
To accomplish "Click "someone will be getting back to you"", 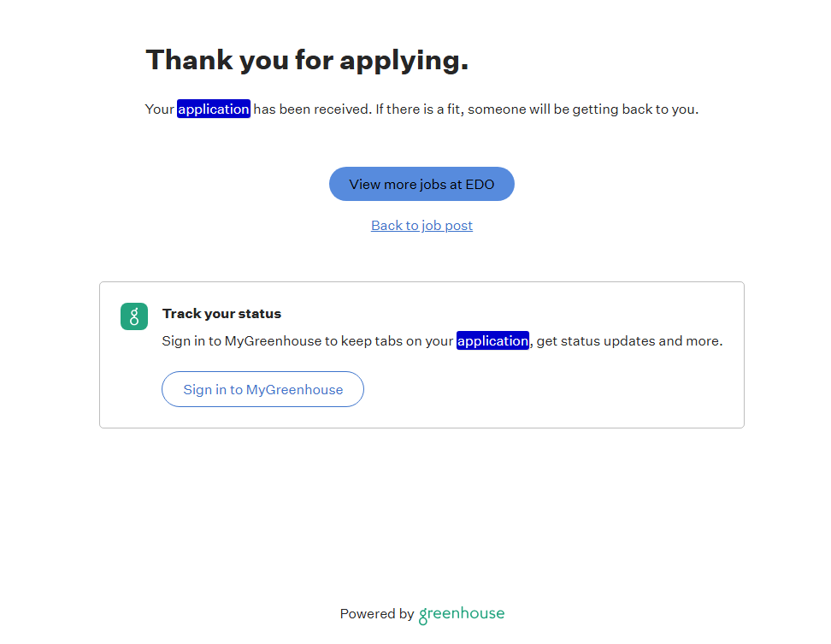I will (583, 109).
